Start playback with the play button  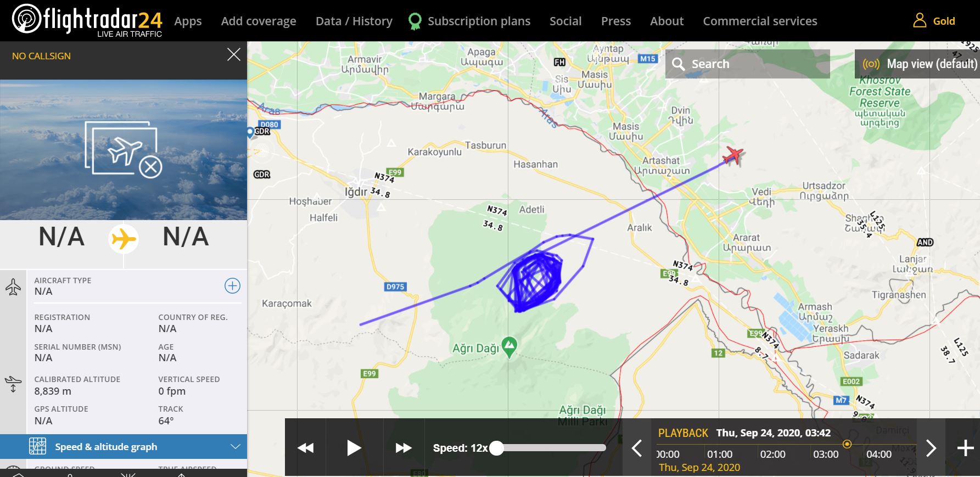354,448
